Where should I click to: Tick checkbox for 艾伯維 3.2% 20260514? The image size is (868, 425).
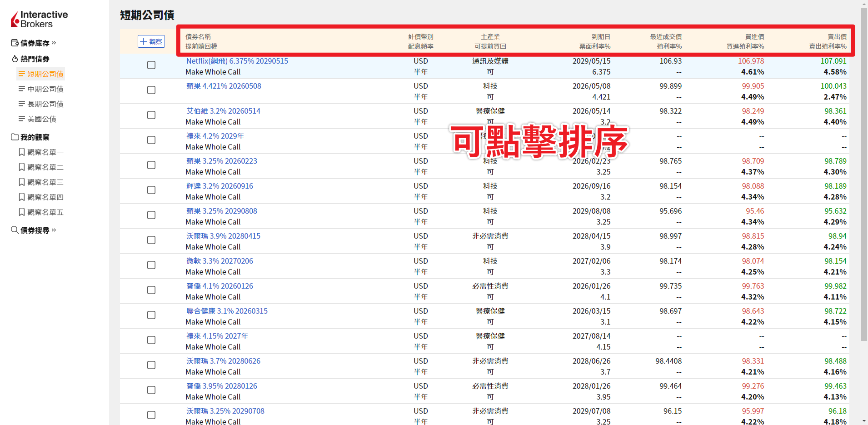pyautogui.click(x=151, y=115)
